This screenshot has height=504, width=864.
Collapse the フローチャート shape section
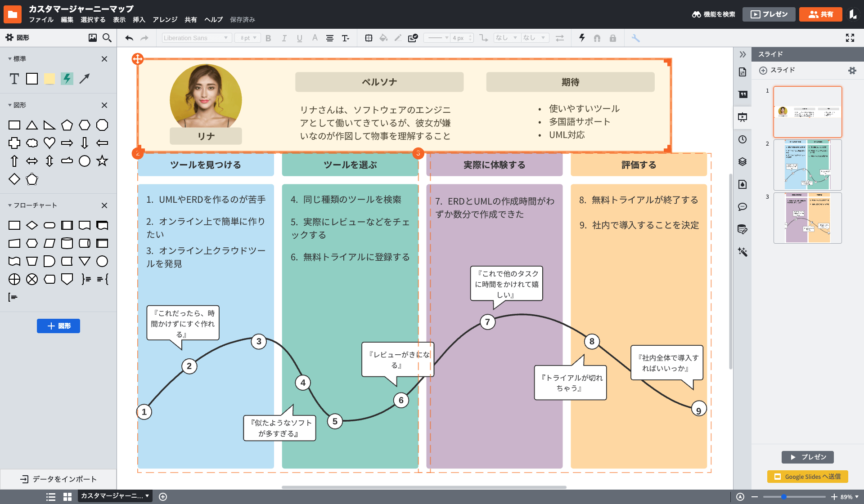click(9, 205)
